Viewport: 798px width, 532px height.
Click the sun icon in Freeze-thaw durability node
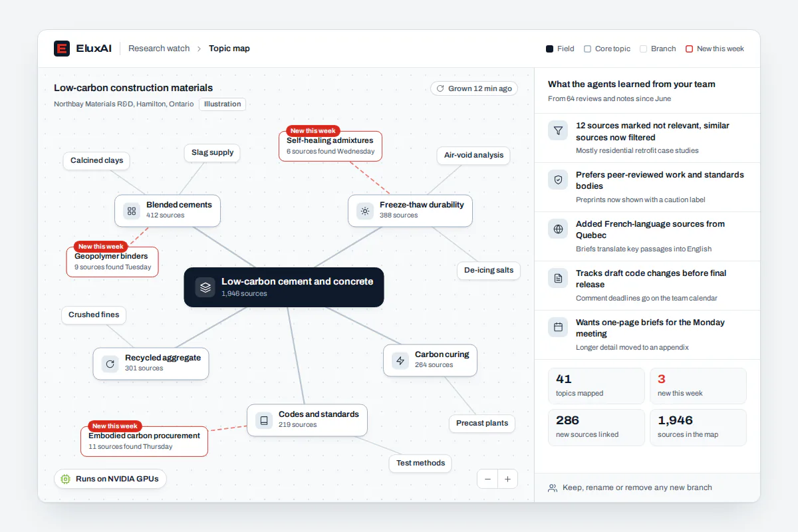[365, 211]
